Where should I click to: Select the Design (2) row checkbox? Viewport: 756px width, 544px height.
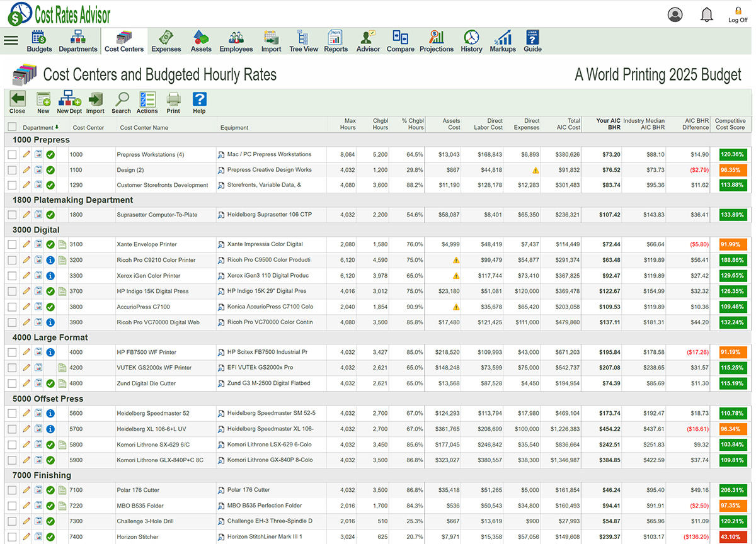[x=12, y=170]
